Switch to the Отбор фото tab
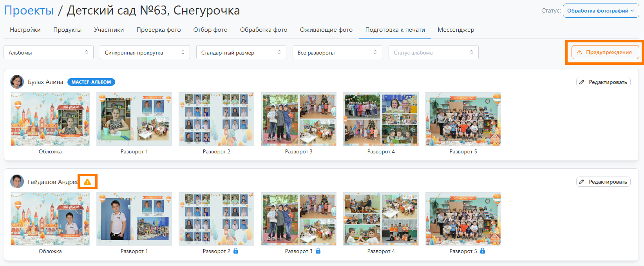This screenshot has height=266, width=644. click(x=210, y=30)
